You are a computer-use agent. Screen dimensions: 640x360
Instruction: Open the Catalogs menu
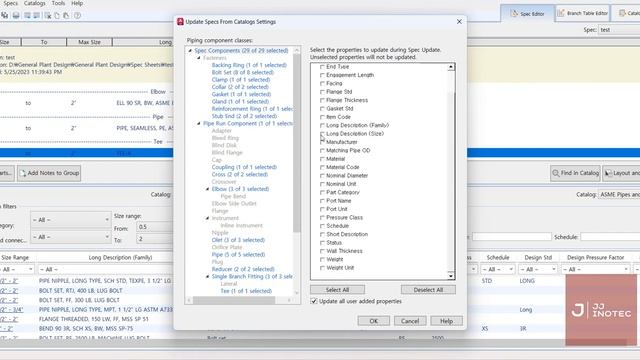coord(34,3)
